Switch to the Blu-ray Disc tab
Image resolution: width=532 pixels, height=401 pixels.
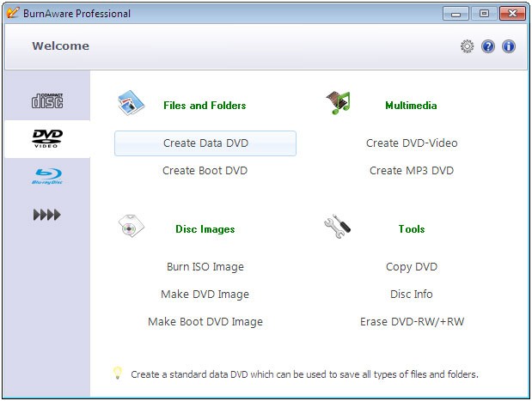point(47,176)
